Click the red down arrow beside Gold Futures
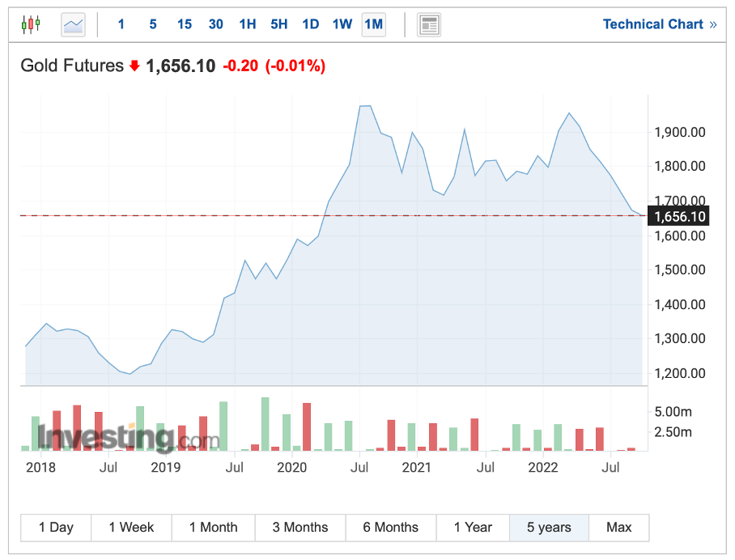Screen dimensions: 735x560 134,66
